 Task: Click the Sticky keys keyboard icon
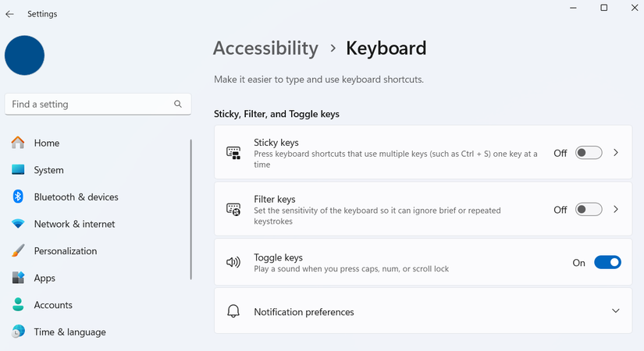pos(233,153)
